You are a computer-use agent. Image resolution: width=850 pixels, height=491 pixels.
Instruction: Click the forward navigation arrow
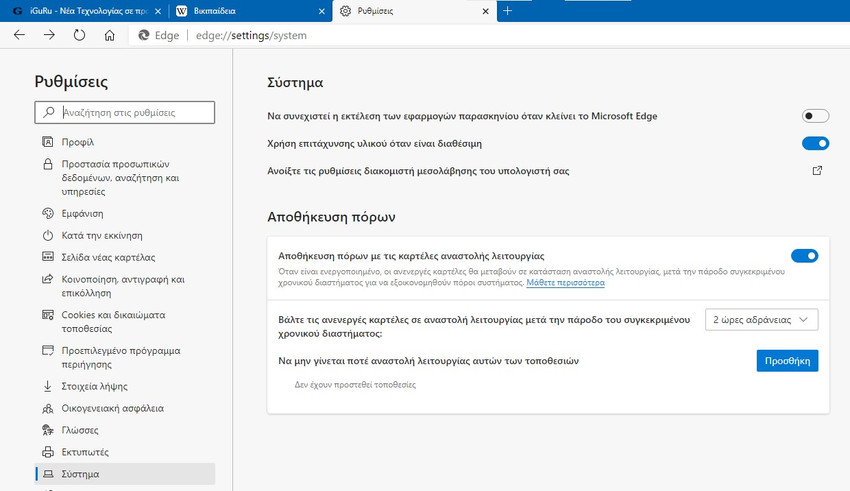49,35
